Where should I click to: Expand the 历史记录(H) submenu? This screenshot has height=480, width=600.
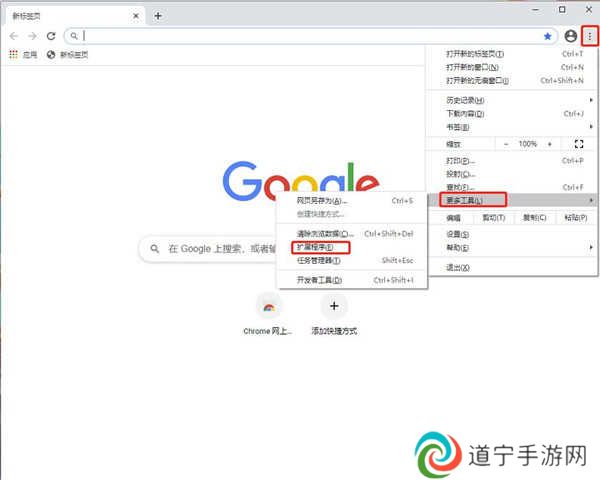[513, 100]
